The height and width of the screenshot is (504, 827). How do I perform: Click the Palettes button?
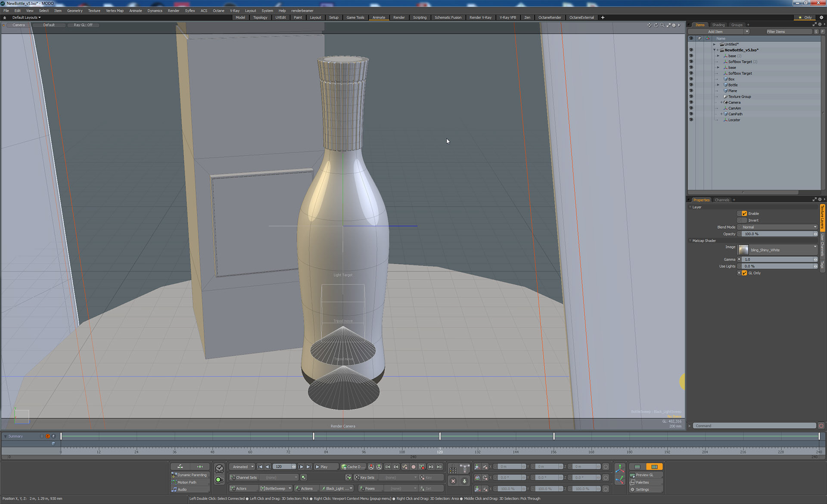click(x=642, y=482)
